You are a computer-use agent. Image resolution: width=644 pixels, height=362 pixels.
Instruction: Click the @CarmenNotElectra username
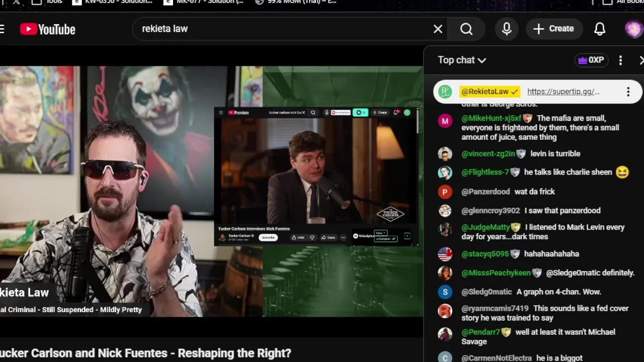click(497, 358)
